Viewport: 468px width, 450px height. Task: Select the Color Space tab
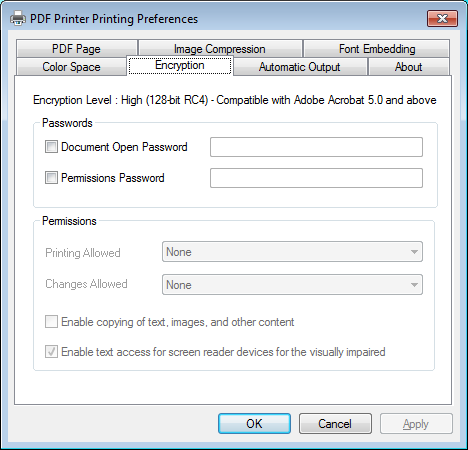(71, 67)
